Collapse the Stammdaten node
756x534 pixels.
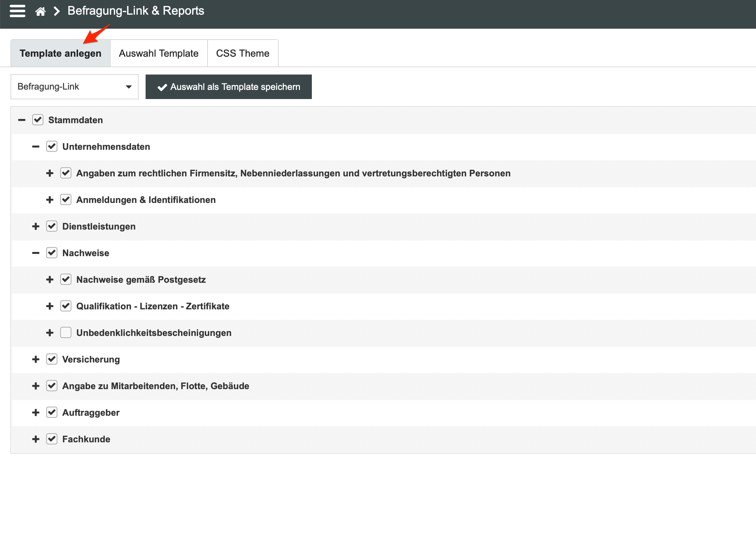pos(22,120)
